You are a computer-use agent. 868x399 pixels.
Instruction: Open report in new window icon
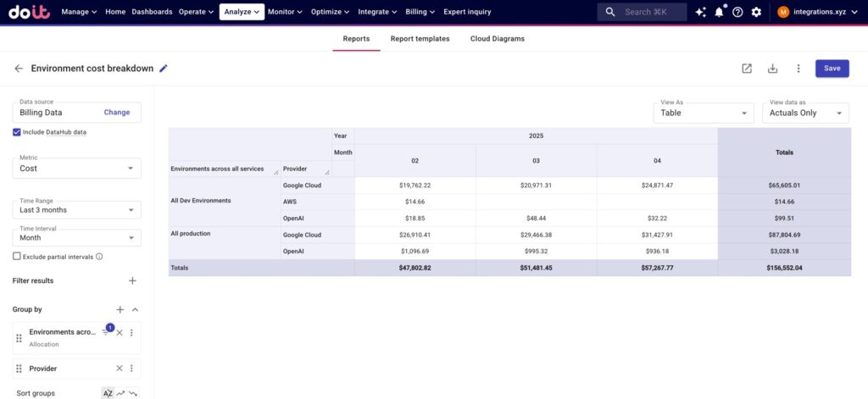(747, 69)
